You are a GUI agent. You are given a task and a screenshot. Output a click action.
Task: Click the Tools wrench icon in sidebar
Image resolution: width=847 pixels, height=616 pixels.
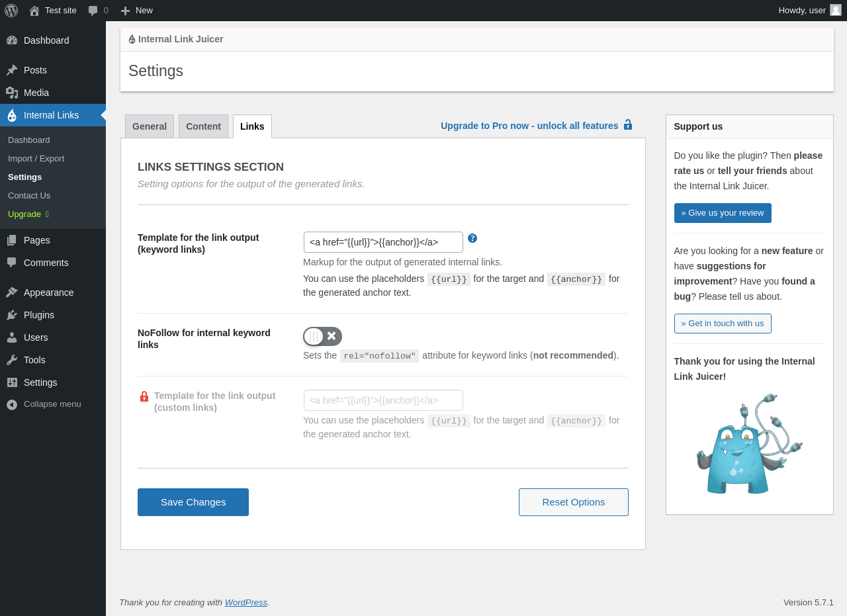click(12, 360)
